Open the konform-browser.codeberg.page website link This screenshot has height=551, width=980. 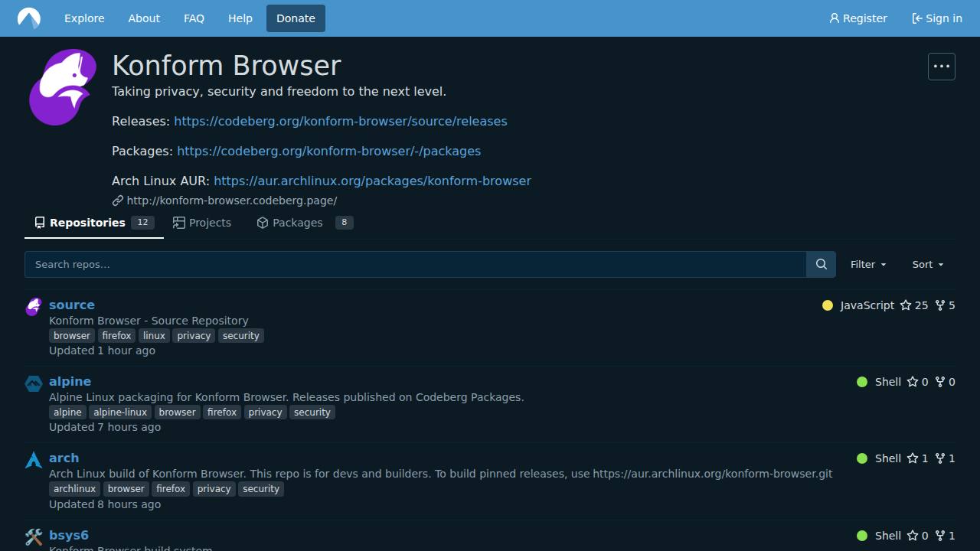(x=232, y=201)
